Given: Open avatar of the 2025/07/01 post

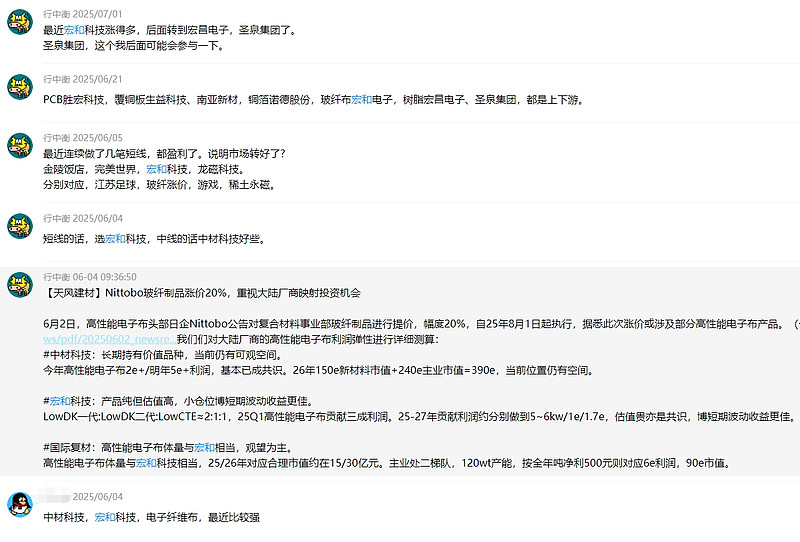Looking at the screenshot, I should click(20, 22).
